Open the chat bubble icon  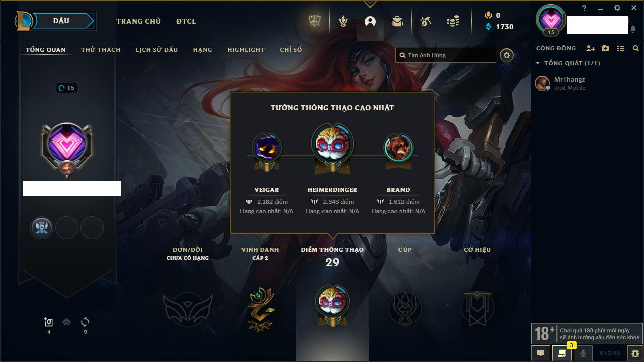(541, 353)
